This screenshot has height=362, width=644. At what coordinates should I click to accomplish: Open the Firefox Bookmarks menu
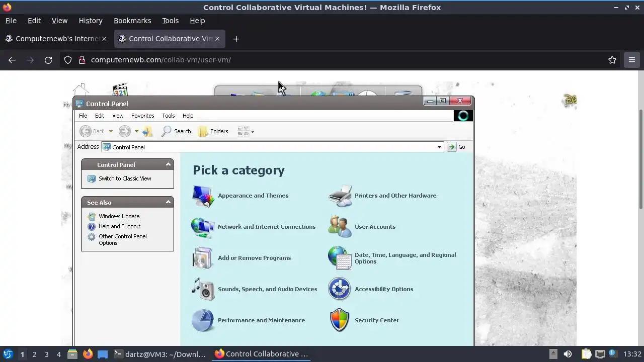click(x=132, y=21)
